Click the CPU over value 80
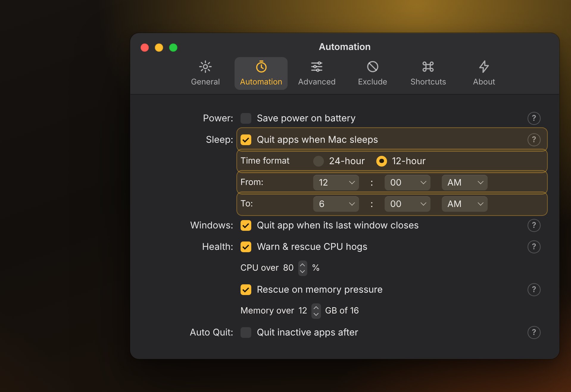 click(x=288, y=268)
